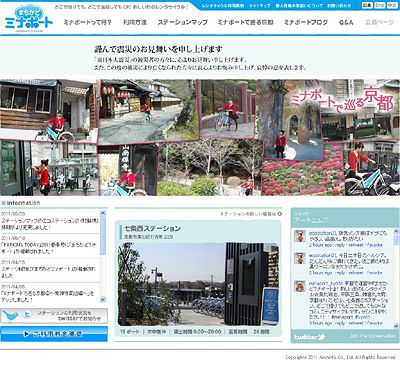The image size is (400, 365).
Task: Click the サイトマップ link in top bar
Action: 259,6
